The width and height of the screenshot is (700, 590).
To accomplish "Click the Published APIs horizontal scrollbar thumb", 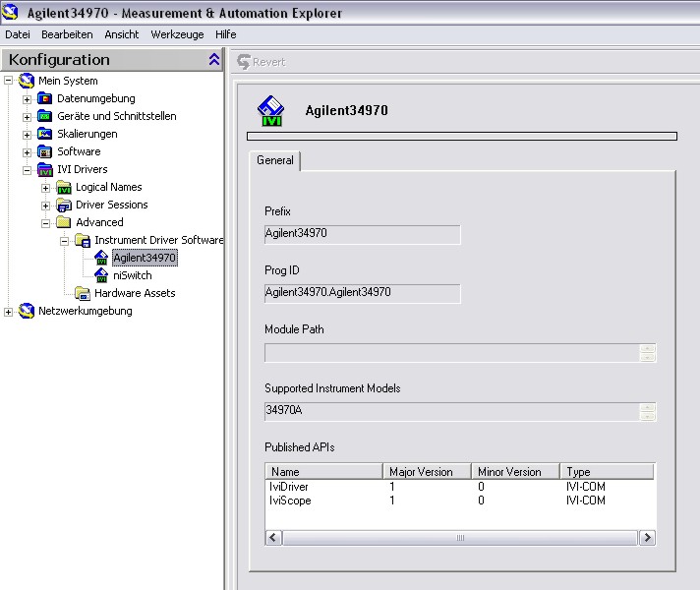I will click(x=460, y=538).
